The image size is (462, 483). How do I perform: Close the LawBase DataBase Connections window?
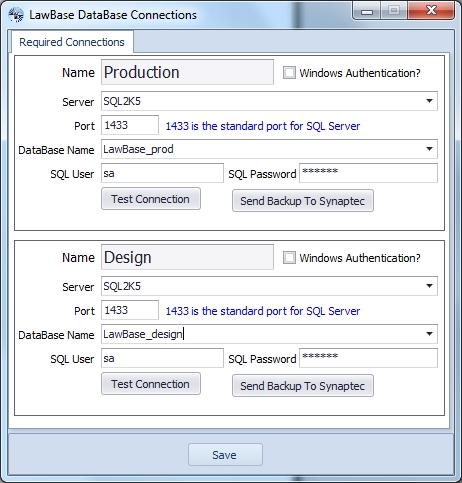[431, 11]
